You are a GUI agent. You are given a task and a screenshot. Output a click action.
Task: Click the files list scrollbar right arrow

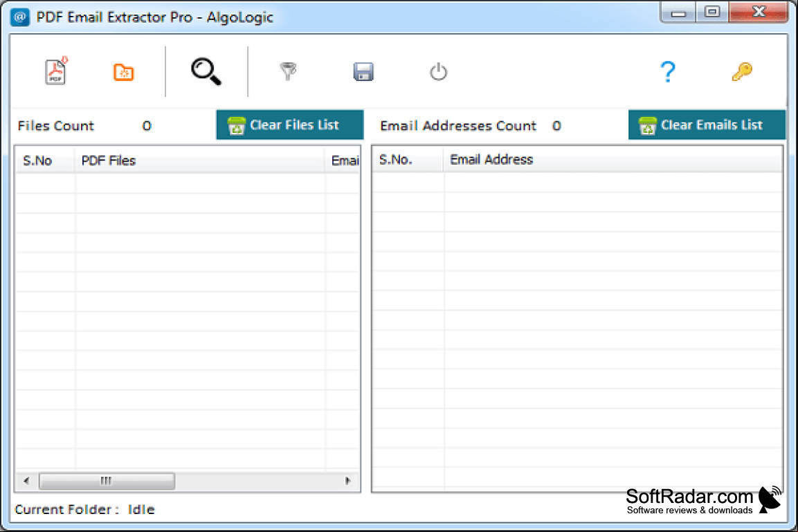pos(348,481)
